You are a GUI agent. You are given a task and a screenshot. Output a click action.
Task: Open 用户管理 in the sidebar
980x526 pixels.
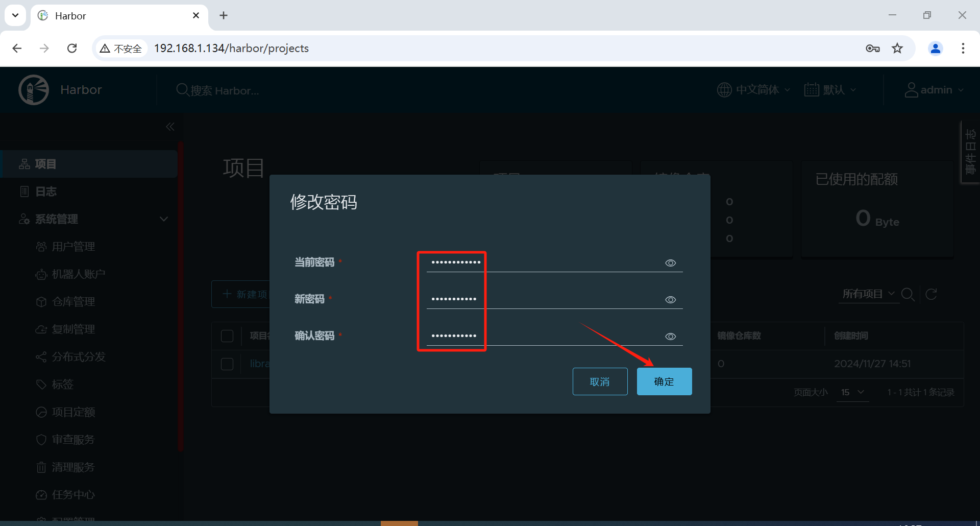pyautogui.click(x=73, y=247)
